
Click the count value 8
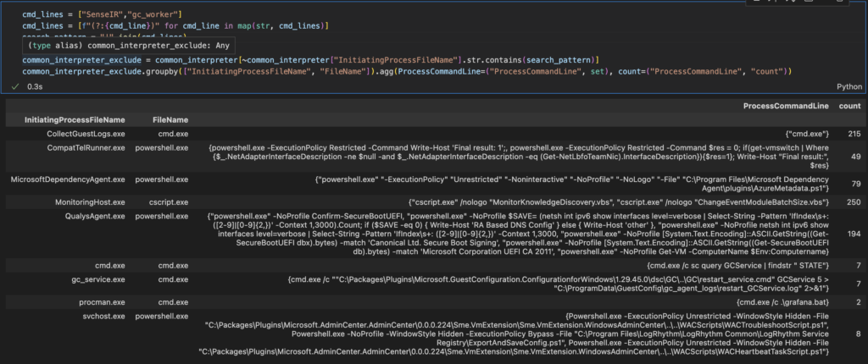pos(859,334)
